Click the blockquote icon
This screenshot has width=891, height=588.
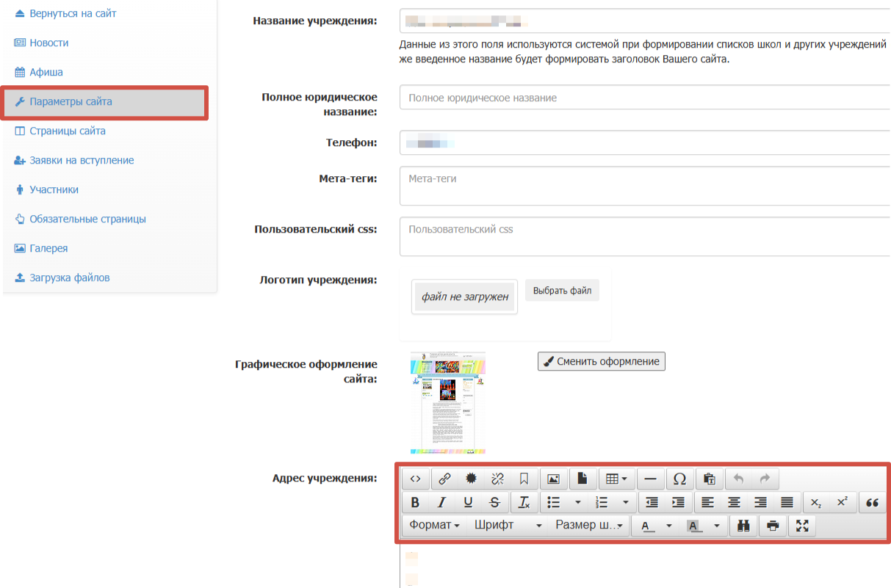872,503
